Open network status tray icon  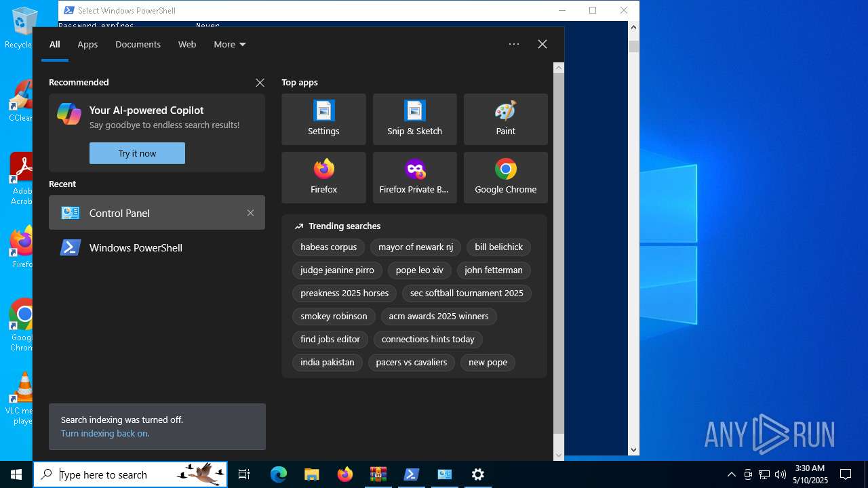tap(764, 474)
